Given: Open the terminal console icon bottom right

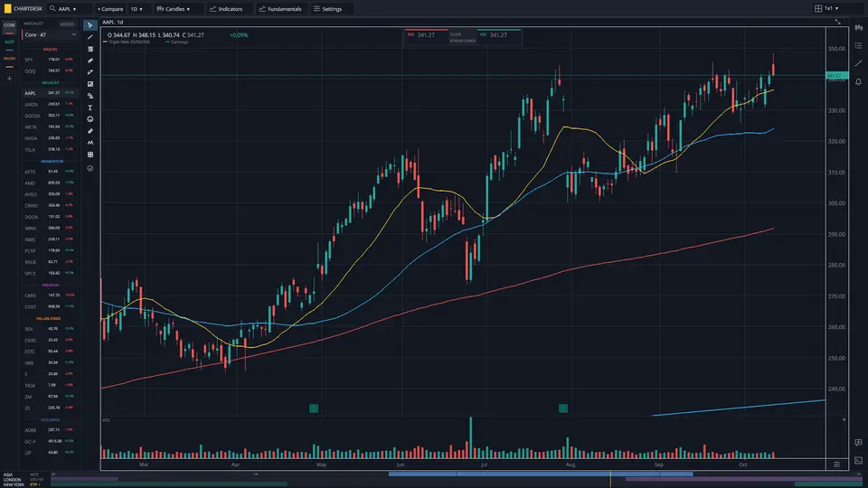Looking at the screenshot, I should pyautogui.click(x=858, y=460).
